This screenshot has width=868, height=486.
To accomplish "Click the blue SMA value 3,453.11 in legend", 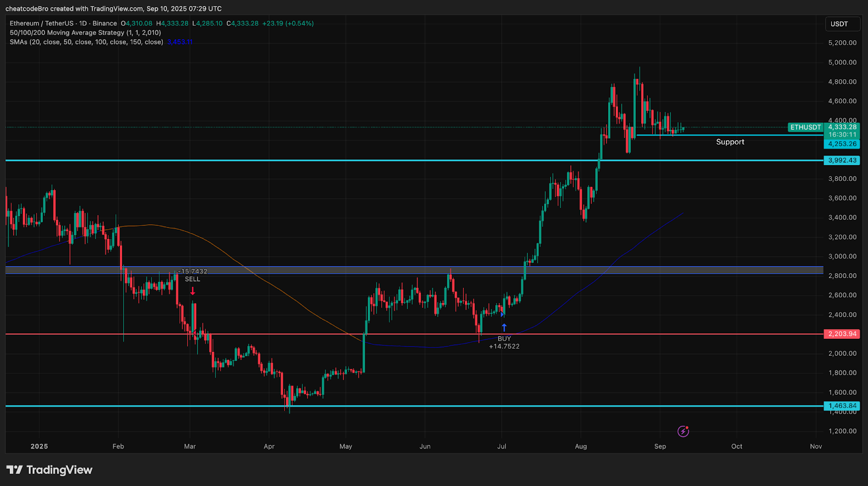I will (180, 42).
